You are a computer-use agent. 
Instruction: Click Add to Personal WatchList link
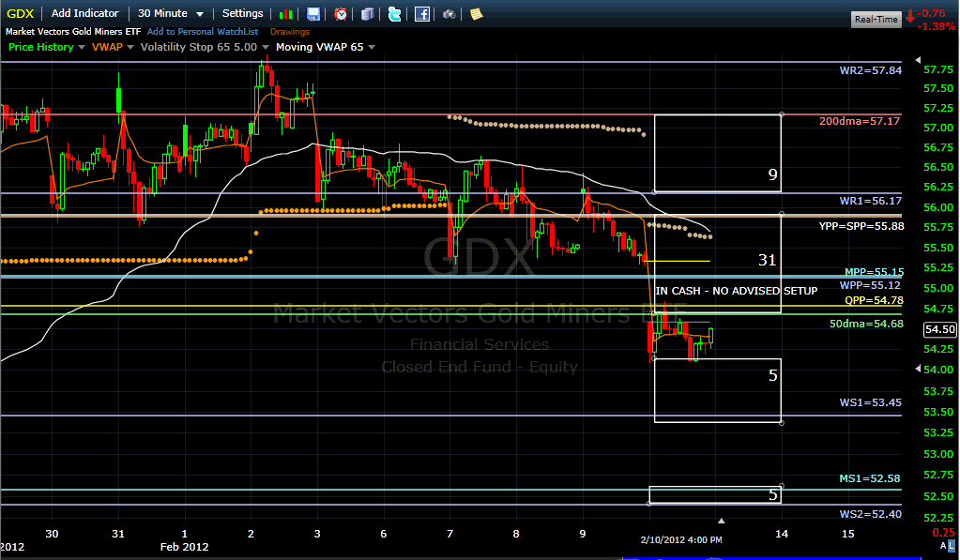click(203, 32)
